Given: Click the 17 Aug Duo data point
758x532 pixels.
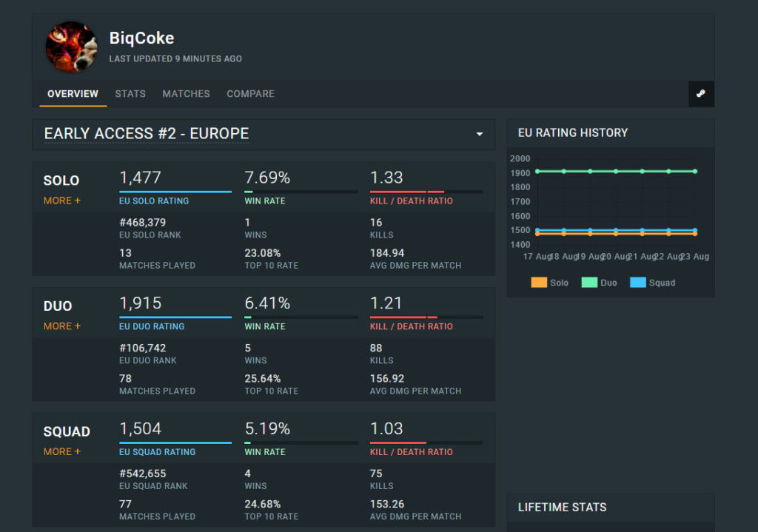Looking at the screenshot, I should click(x=537, y=171).
